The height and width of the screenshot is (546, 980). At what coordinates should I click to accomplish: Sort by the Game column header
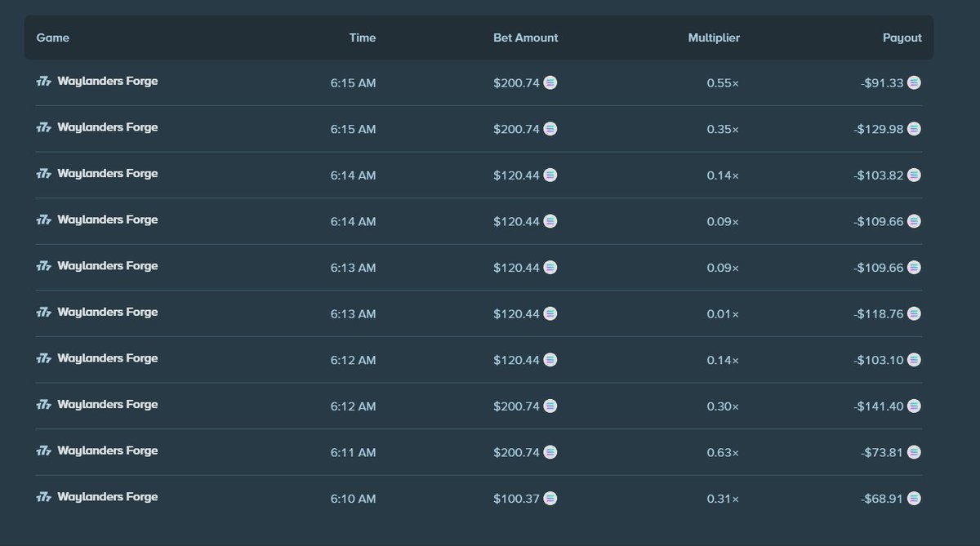tap(53, 38)
